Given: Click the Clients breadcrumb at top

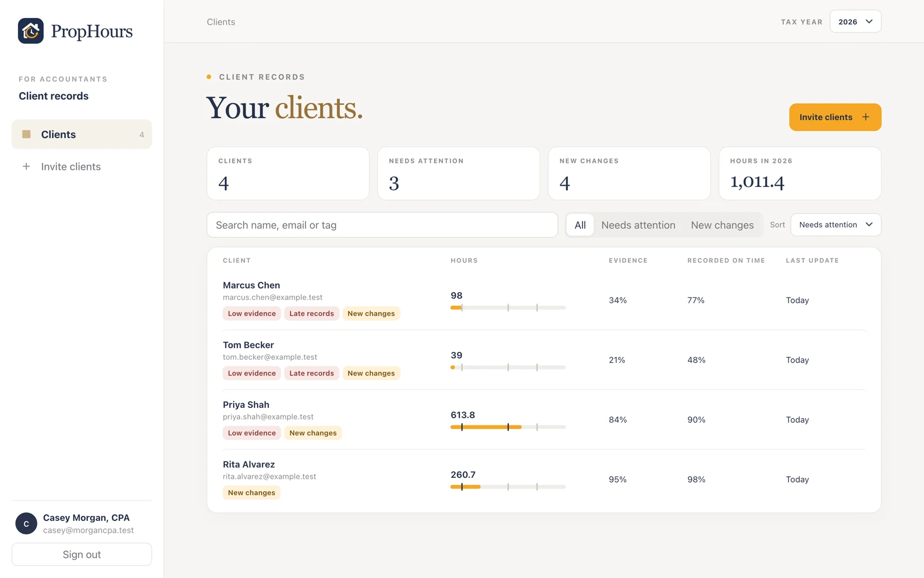Looking at the screenshot, I should point(221,22).
